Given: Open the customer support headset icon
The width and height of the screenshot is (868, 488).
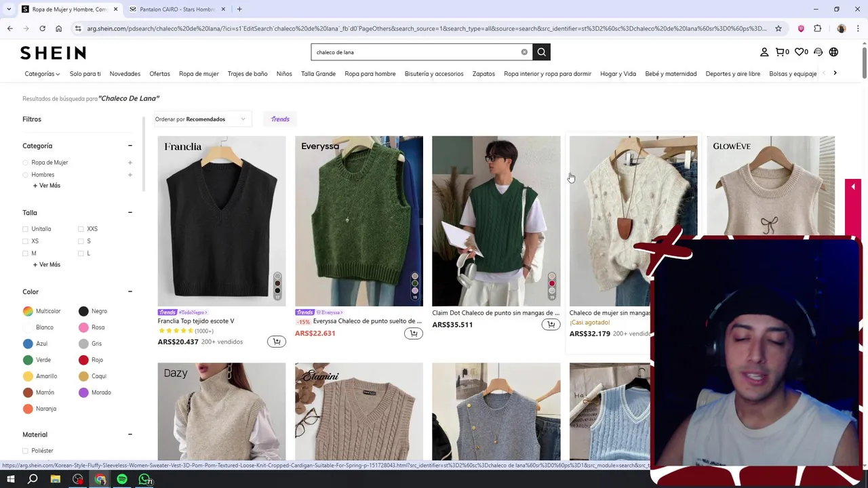Looking at the screenshot, I should [818, 52].
